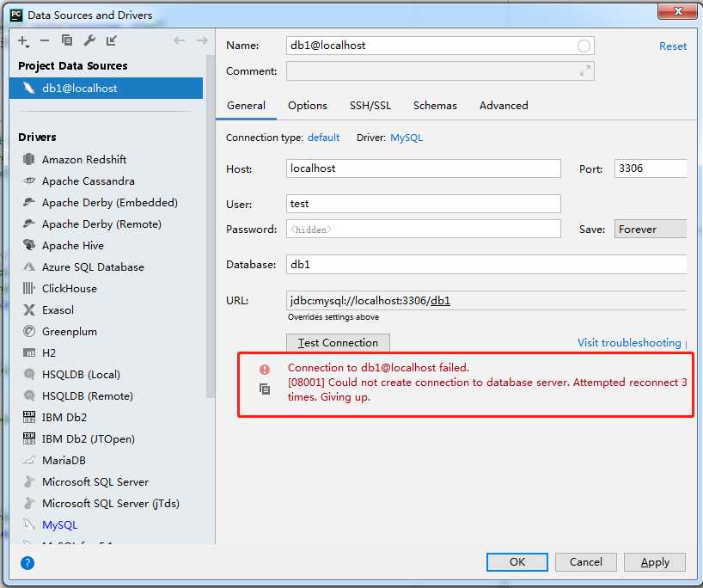The image size is (703, 588).
Task: Select ClickHouse driver
Action: pyautogui.click(x=59, y=288)
